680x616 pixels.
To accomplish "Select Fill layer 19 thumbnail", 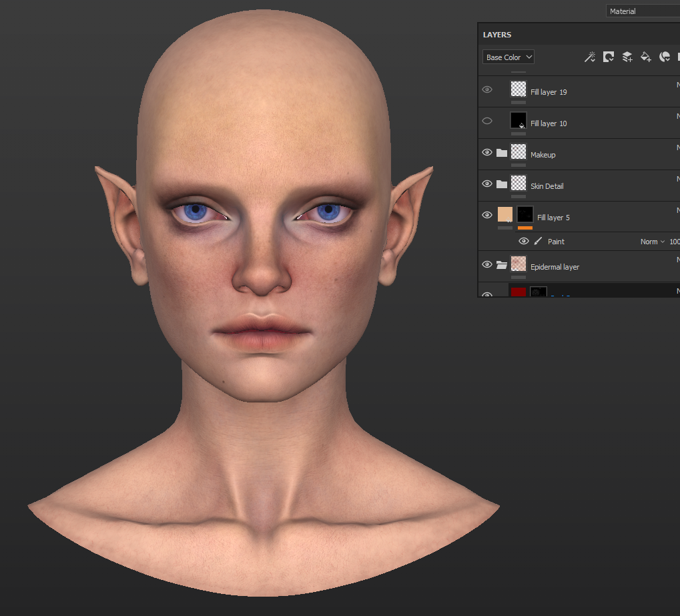I will tap(519, 89).
